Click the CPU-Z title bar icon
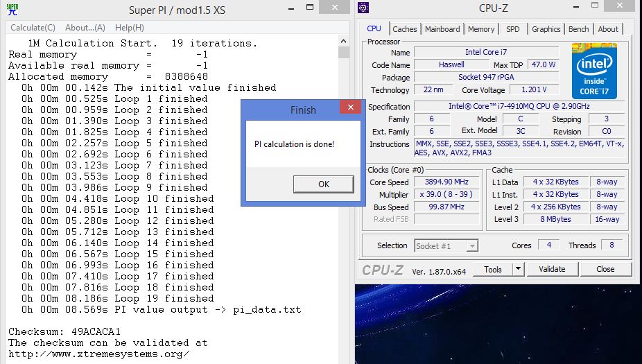 coord(363,8)
